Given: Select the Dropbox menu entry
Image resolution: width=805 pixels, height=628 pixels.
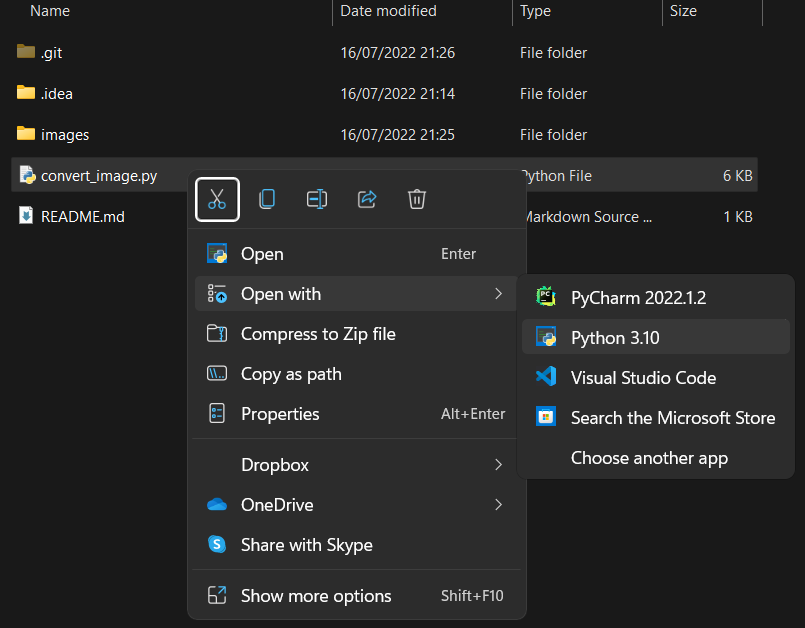Looking at the screenshot, I should pyautogui.click(x=356, y=465).
